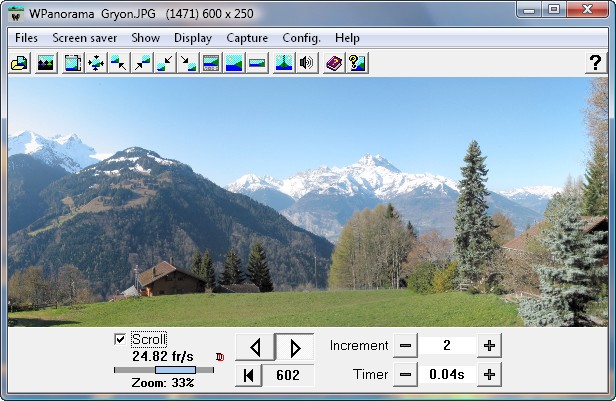Viewport: 616px width, 401px height.
Task: Open the Files menu
Action: [x=26, y=38]
